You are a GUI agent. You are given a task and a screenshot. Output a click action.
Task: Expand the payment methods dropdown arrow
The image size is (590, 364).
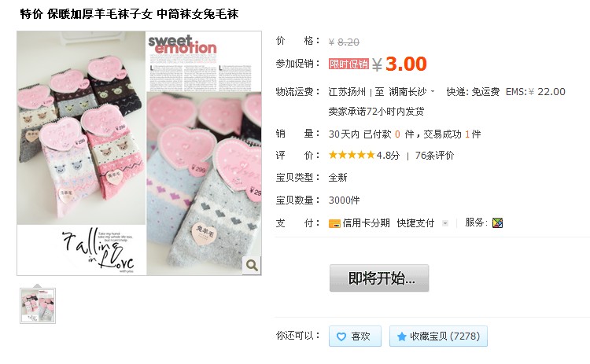pyautogui.click(x=445, y=223)
